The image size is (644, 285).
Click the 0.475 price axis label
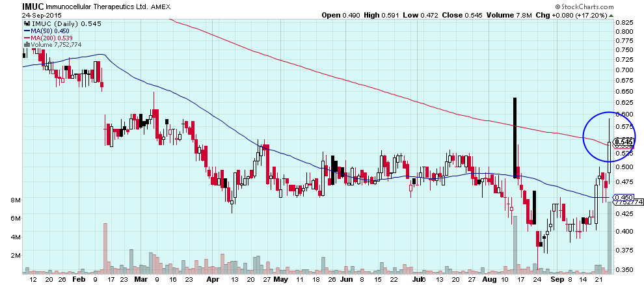(x=624, y=182)
